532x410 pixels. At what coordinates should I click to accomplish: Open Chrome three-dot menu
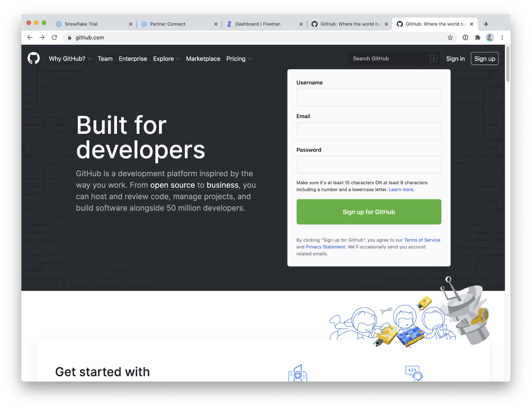pyautogui.click(x=502, y=38)
